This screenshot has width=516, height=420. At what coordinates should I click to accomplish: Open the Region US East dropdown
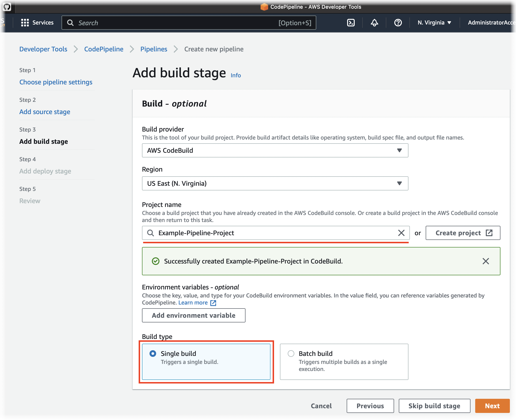click(275, 183)
